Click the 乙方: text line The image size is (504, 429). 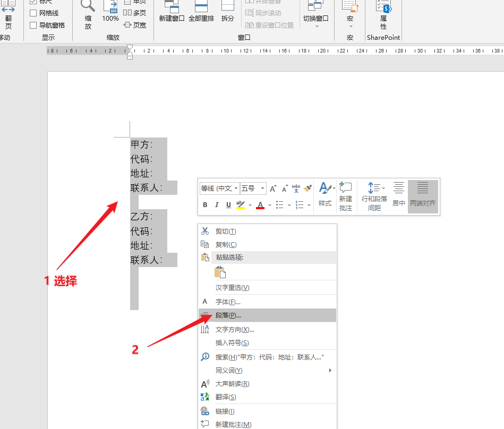pyautogui.click(x=142, y=216)
